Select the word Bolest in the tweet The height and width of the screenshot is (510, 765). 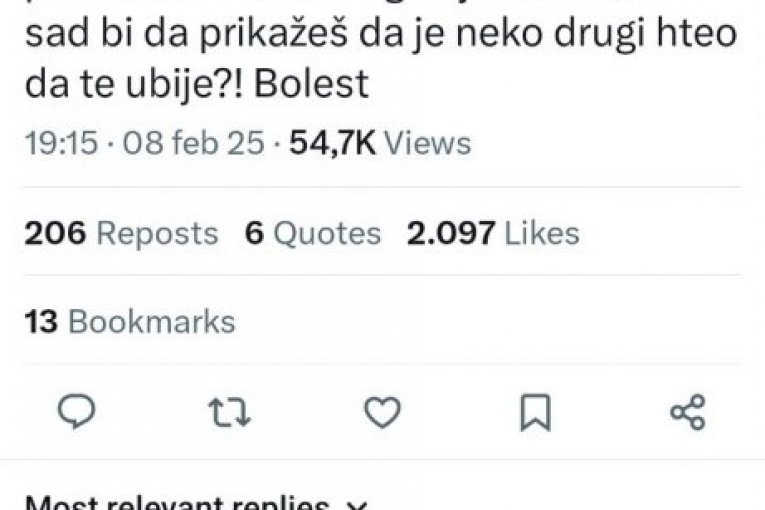click(x=311, y=83)
